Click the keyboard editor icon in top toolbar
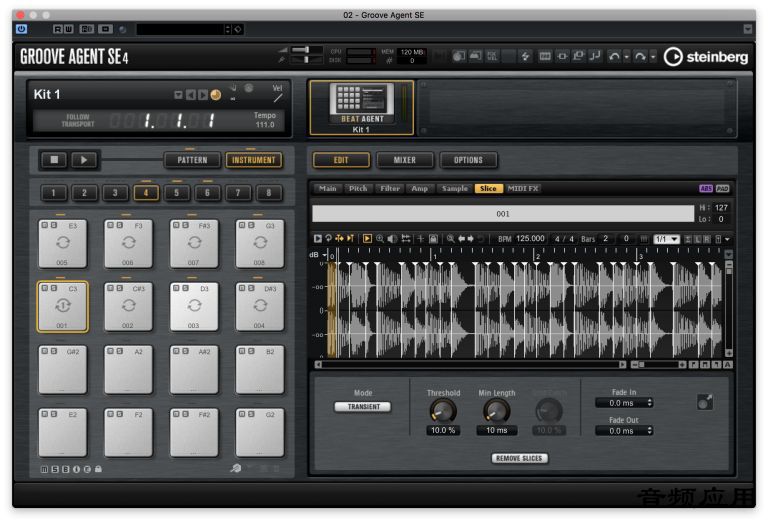 pyautogui.click(x=545, y=57)
